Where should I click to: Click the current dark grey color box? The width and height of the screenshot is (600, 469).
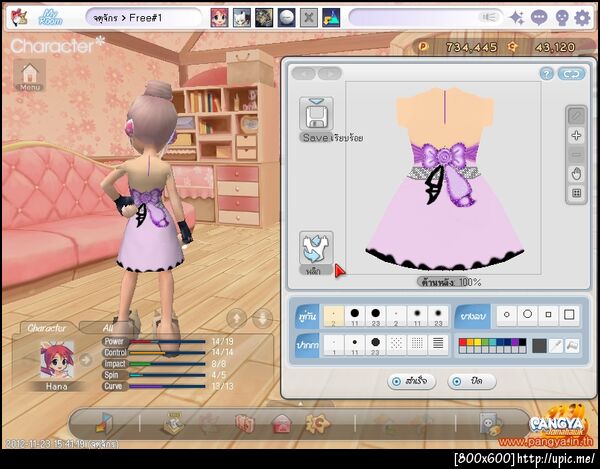539,346
